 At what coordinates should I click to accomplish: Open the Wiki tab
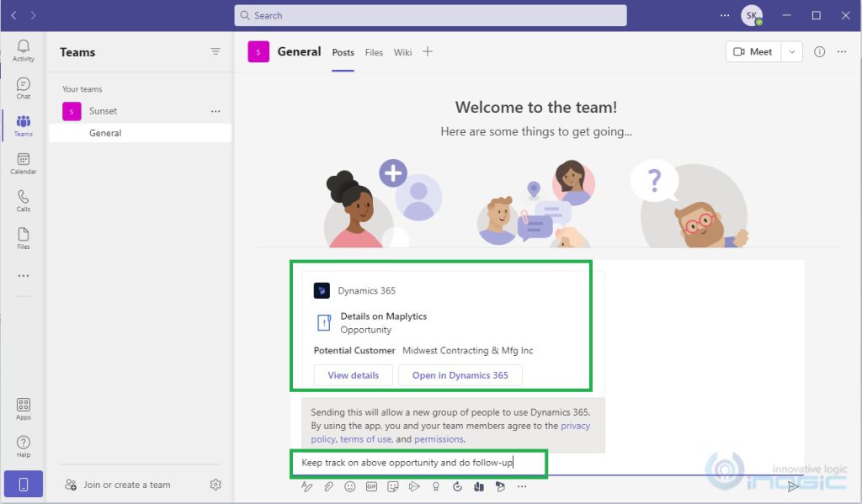[402, 51]
